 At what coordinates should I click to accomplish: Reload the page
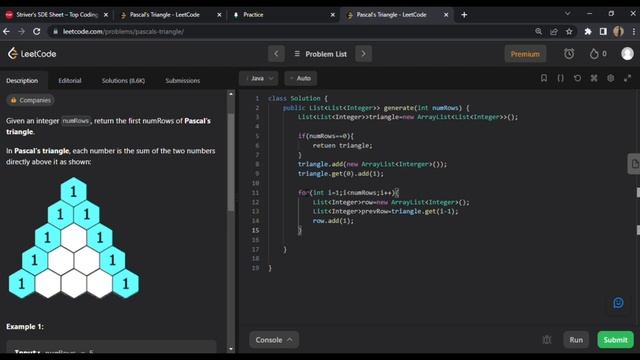[37, 31]
